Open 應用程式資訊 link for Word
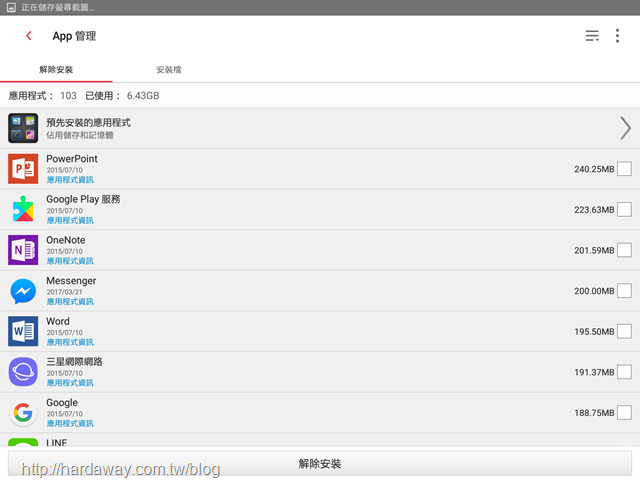This screenshot has height=480, width=640. click(x=70, y=342)
